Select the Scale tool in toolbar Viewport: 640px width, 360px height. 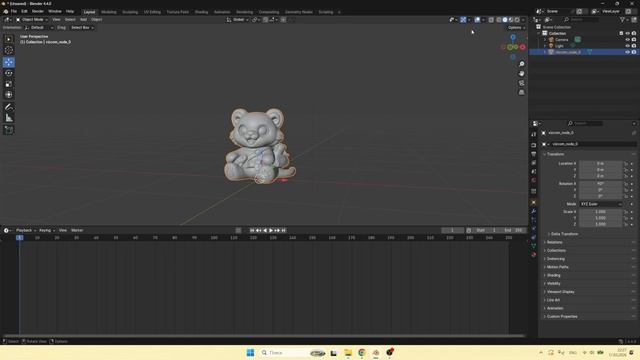[9, 84]
